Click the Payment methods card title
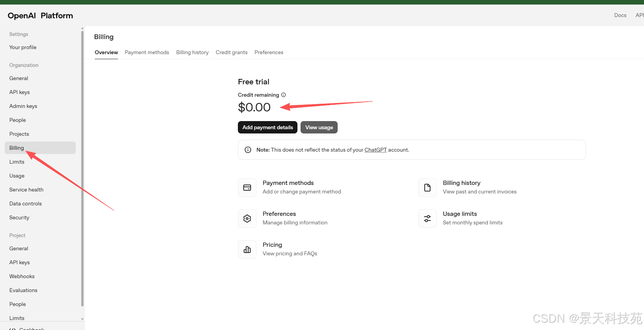 (x=288, y=183)
